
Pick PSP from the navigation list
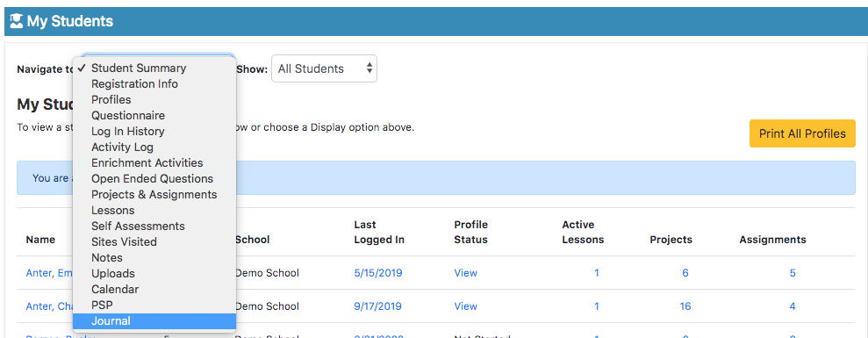tap(154, 305)
